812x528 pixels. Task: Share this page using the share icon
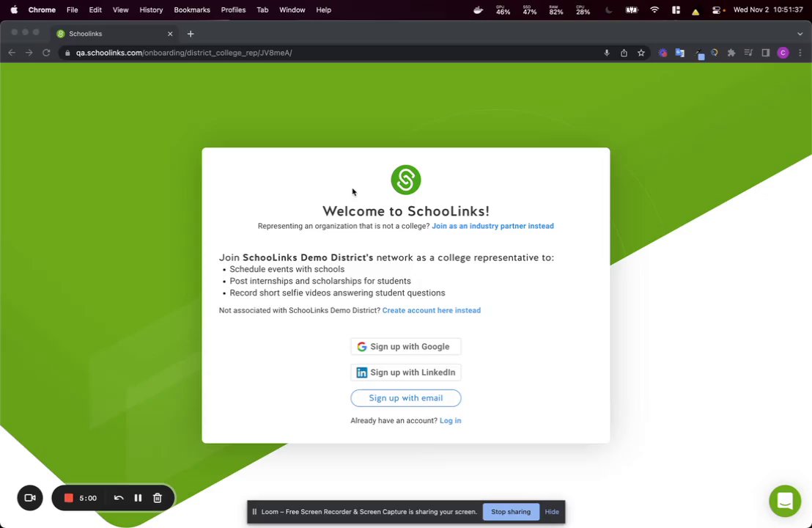click(624, 53)
